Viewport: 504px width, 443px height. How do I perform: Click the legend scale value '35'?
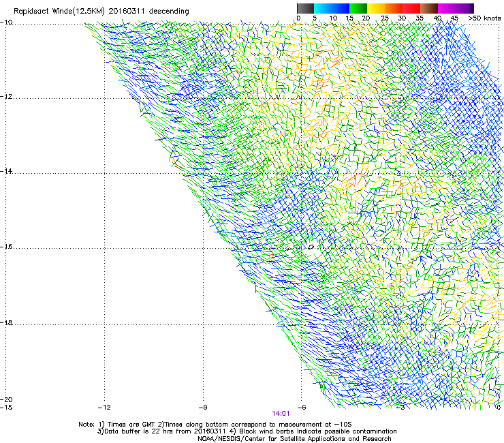[x=420, y=18]
